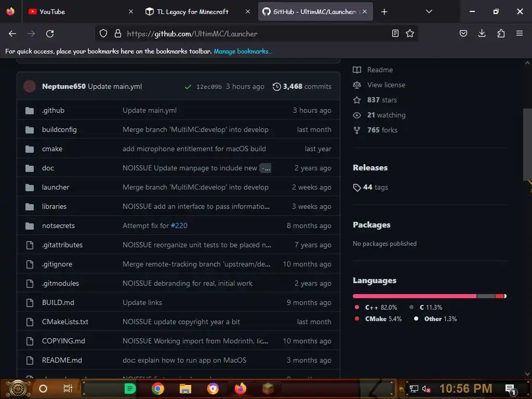Open 44 tags link
The height and width of the screenshot is (399, 532).
(x=370, y=187)
